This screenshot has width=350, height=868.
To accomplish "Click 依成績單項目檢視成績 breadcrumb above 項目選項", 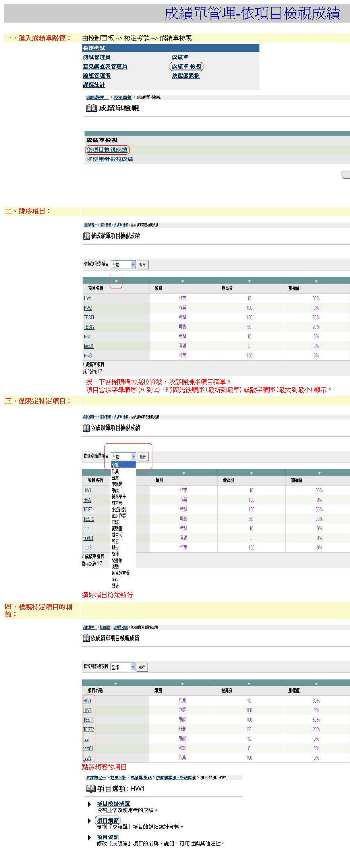I will tap(176, 778).
